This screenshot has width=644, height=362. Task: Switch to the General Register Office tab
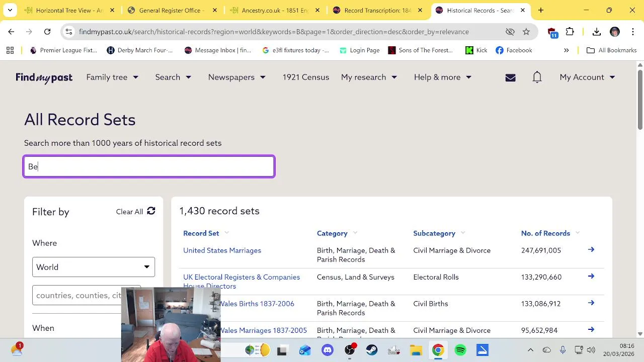pos(171,10)
